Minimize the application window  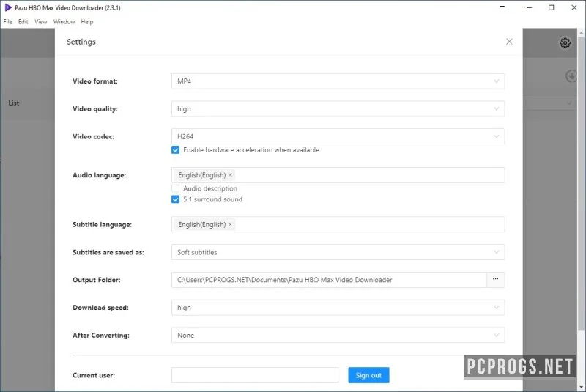(x=529, y=7)
